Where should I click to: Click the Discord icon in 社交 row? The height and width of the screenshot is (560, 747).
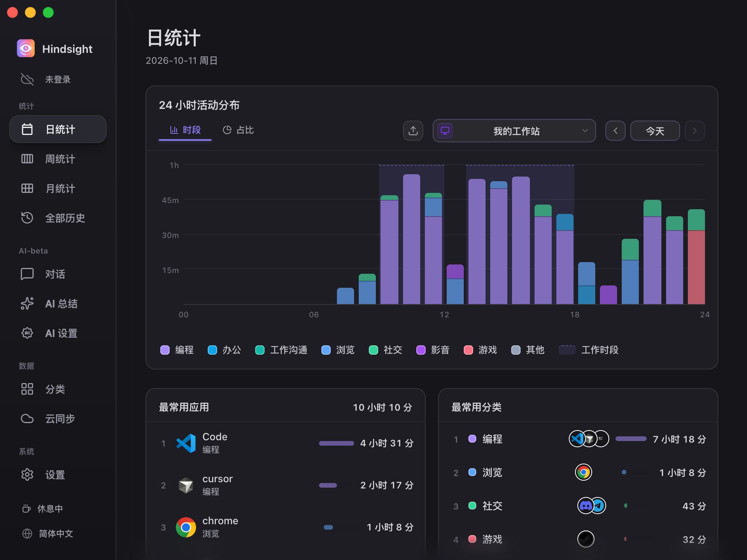[x=586, y=506]
